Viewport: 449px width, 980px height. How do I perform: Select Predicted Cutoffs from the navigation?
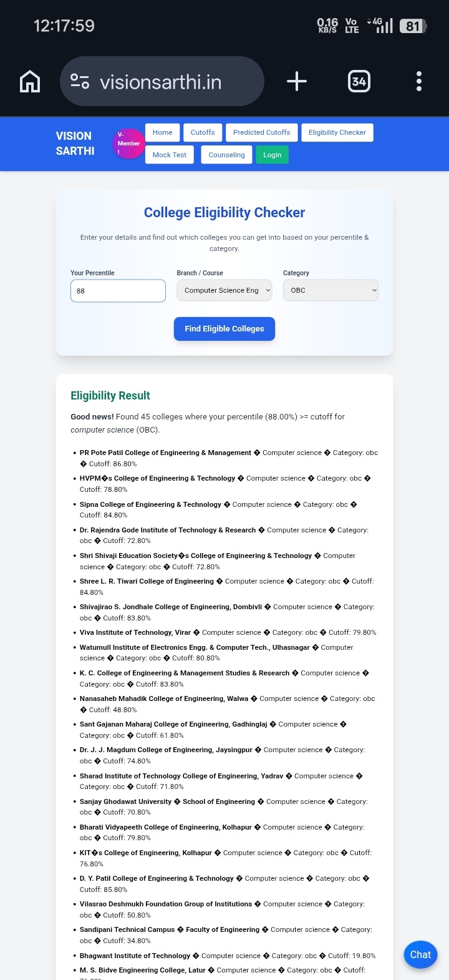click(x=261, y=132)
